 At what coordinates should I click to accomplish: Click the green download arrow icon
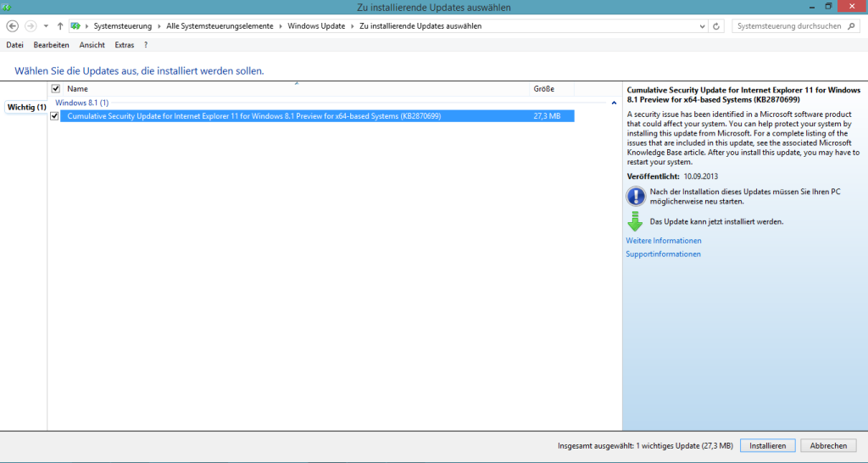click(636, 221)
